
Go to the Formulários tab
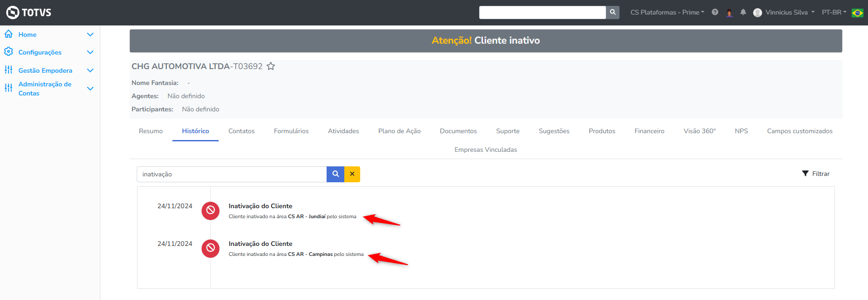pyautogui.click(x=291, y=131)
